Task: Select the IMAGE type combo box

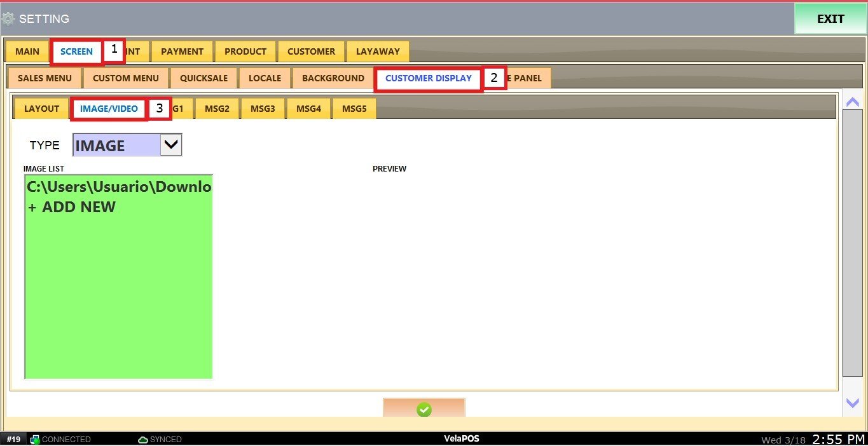Action: [x=118, y=145]
